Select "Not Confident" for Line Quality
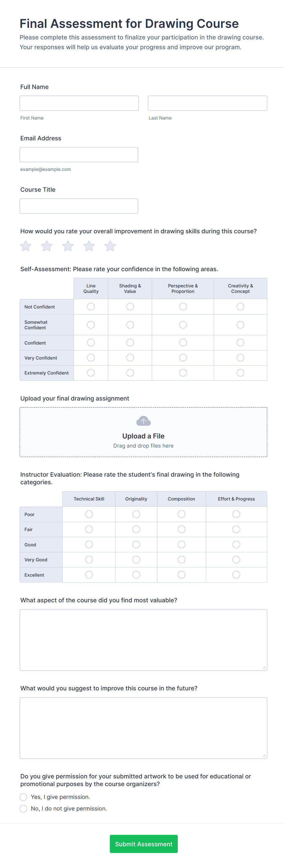The height and width of the screenshot is (868, 284). pyautogui.click(x=90, y=306)
